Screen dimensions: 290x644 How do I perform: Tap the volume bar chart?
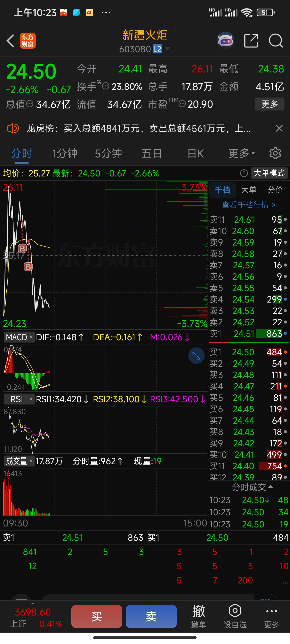pyautogui.click(x=105, y=492)
